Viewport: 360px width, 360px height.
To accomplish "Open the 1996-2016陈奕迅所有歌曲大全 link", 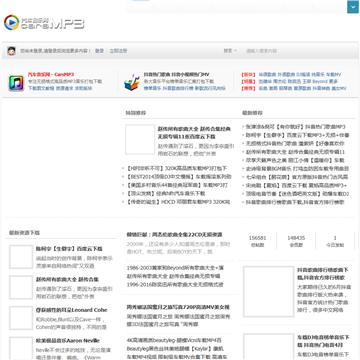I will [175, 284].
